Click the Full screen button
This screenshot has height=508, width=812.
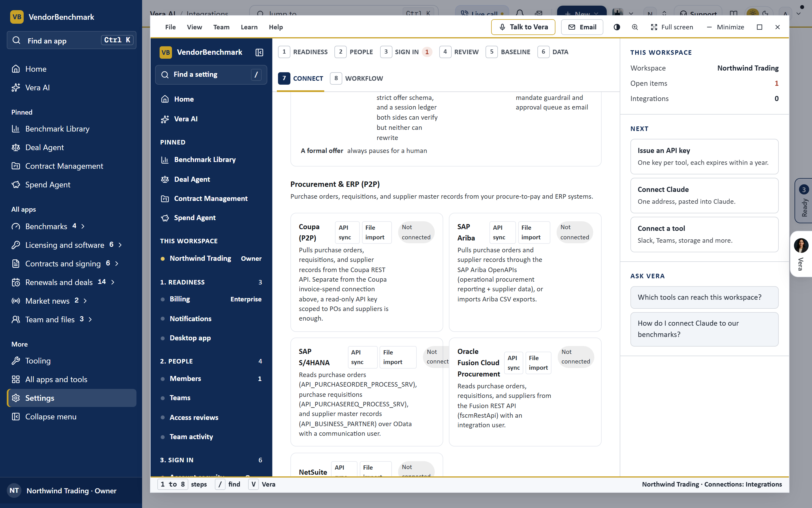click(672, 27)
